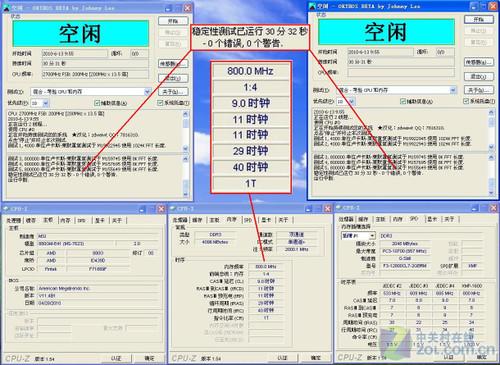Viewport: 500px width, 365px height.
Task: Open the test type dropdown in left ORTHOS
Action: pyautogui.click(x=147, y=91)
